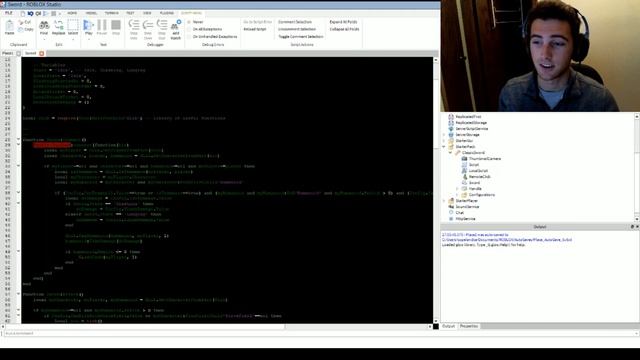Image resolution: width=640 pixels, height=360 pixels.
Task: Click Toggle Comment Selection button
Action: pos(300,37)
